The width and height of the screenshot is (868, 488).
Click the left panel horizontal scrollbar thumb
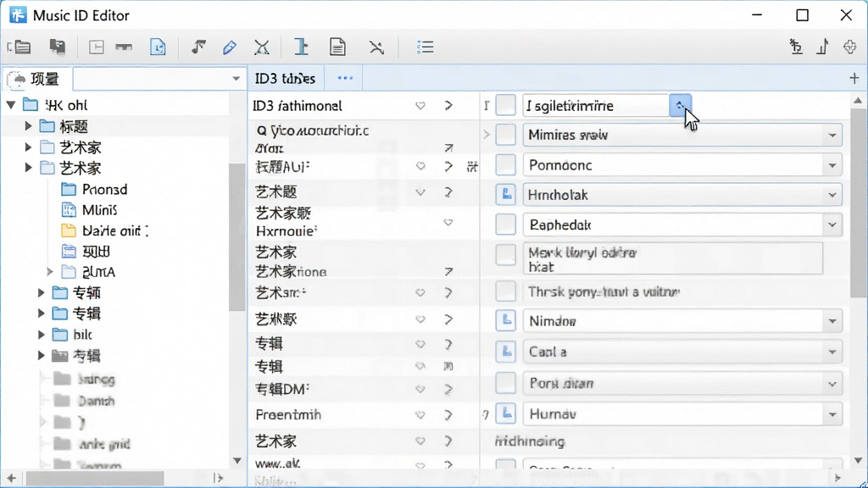point(95,478)
